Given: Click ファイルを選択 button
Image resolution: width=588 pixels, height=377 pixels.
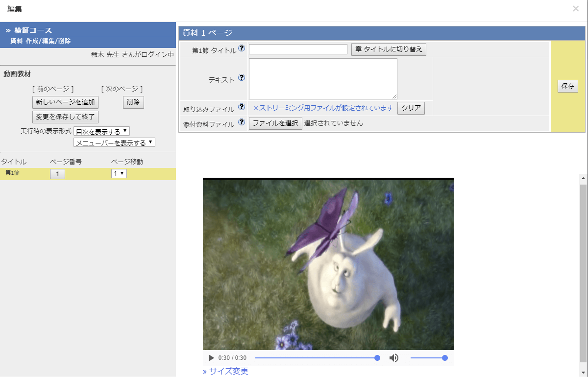Looking at the screenshot, I should (x=275, y=123).
